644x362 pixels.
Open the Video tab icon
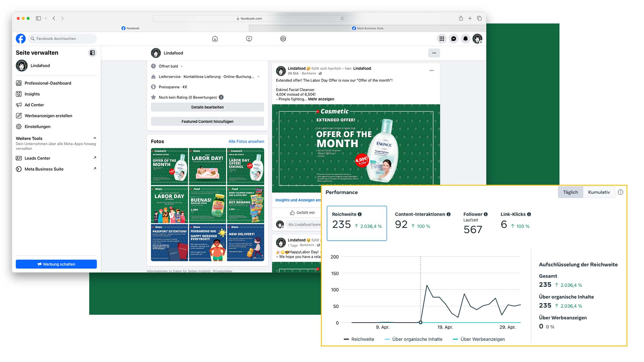click(249, 39)
